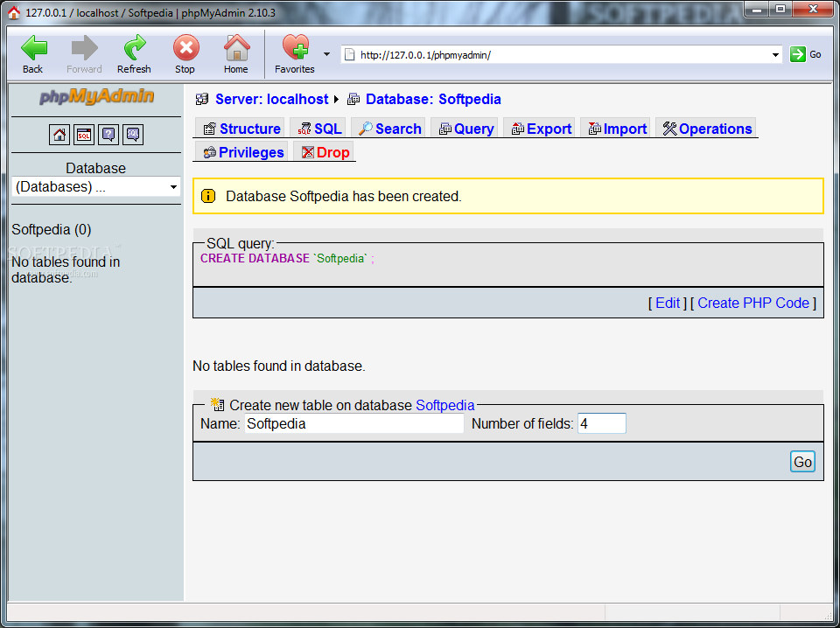This screenshot has width=840, height=628.
Task: Click the Number of fields input
Action: coord(602,423)
